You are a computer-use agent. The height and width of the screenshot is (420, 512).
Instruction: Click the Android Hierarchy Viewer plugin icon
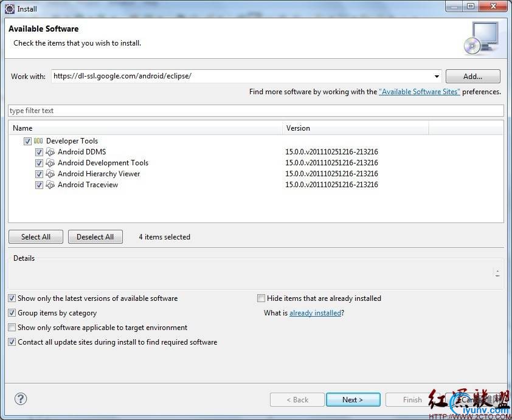click(50, 174)
